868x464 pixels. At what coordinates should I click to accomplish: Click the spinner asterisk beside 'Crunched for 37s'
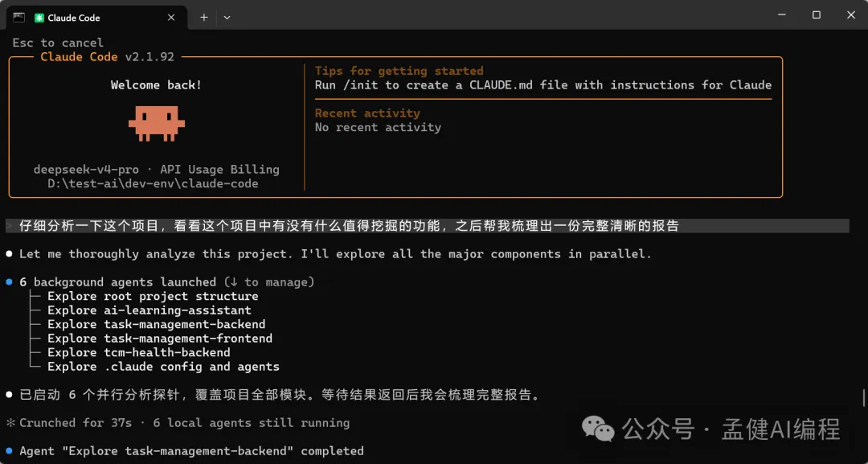coord(10,423)
